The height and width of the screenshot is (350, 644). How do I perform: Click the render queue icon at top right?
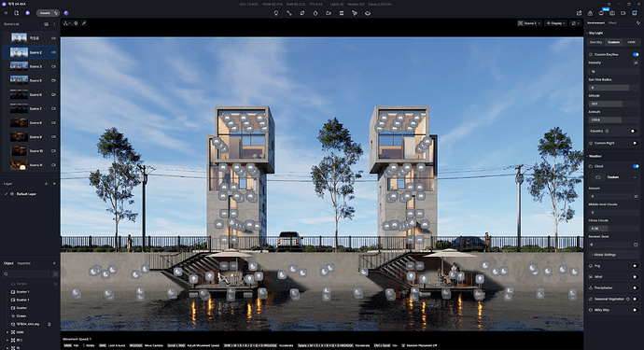tap(635, 13)
